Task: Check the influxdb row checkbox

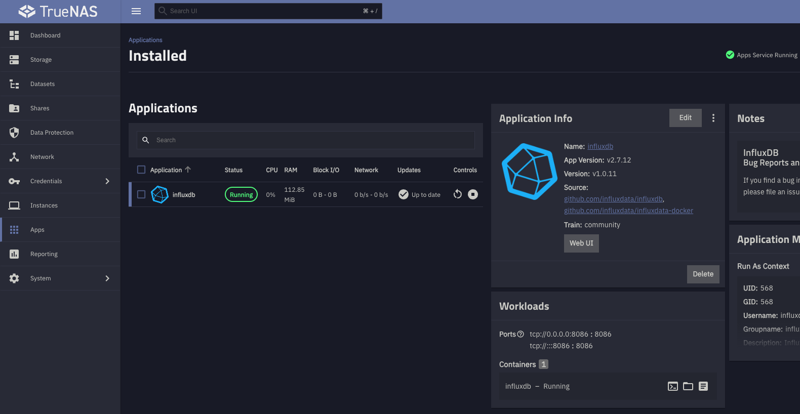Action: (x=141, y=194)
